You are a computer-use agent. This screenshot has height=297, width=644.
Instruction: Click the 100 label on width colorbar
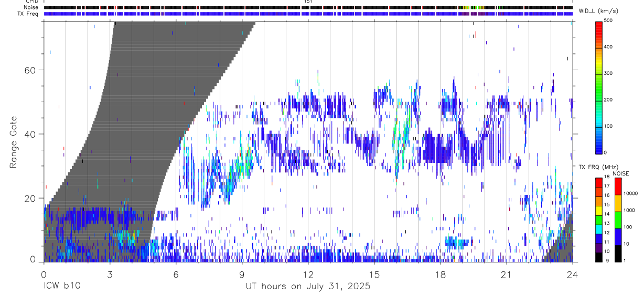[608, 126]
